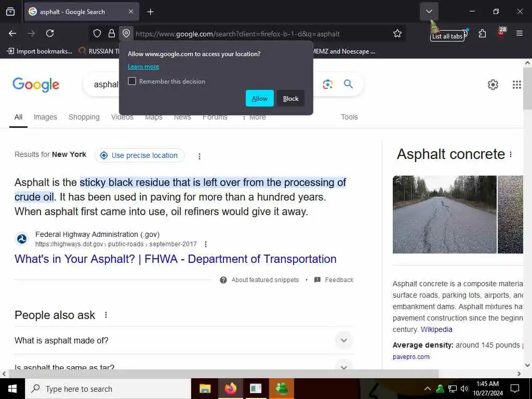Image resolution: width=532 pixels, height=399 pixels.
Task: Open the Windows Start menu
Action: pos(12,389)
